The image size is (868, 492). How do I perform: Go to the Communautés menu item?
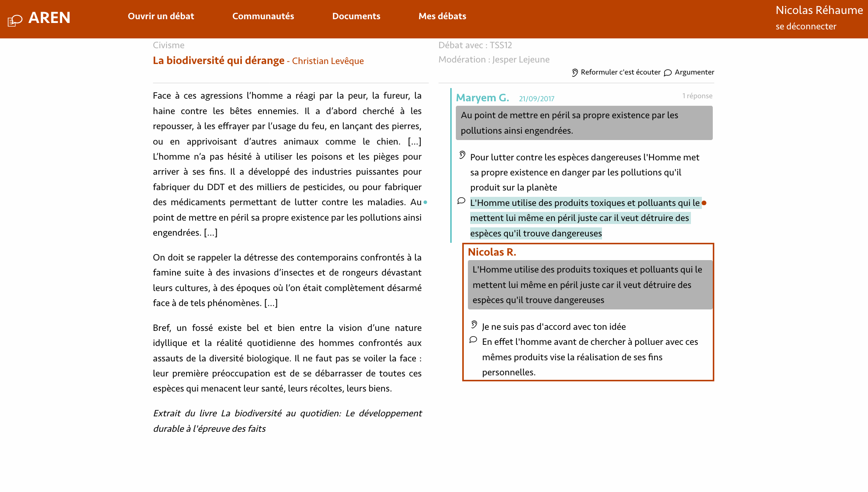coord(263,16)
